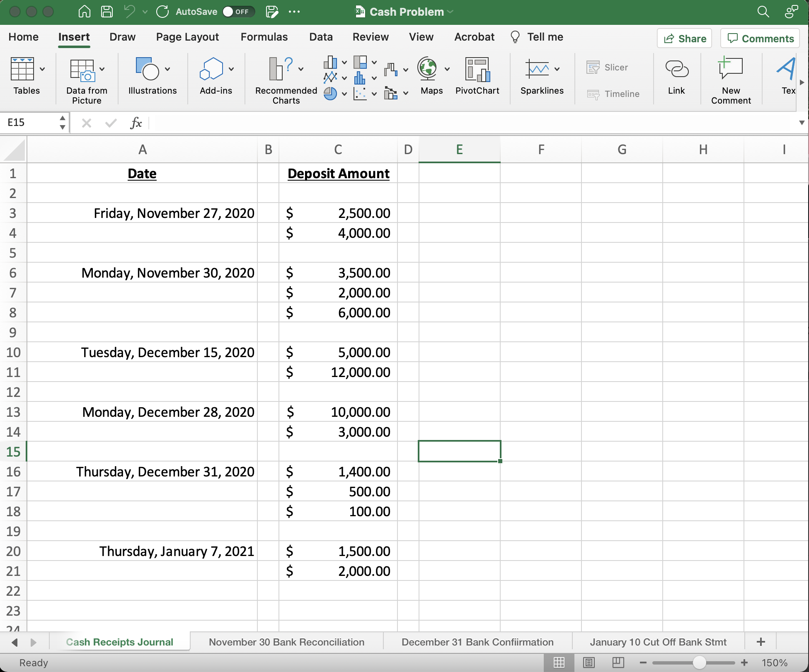Switch to Page Layout view in status bar
Screen dimensions: 809x672
[x=589, y=662]
